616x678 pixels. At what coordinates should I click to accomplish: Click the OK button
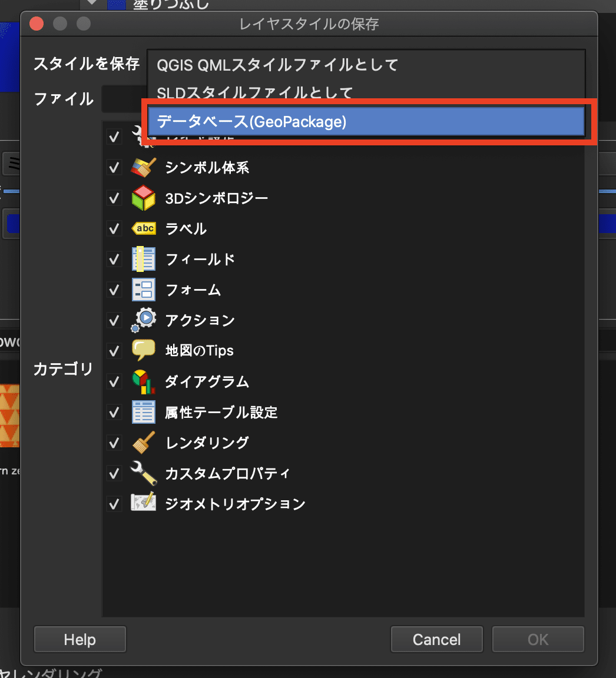[538, 639]
